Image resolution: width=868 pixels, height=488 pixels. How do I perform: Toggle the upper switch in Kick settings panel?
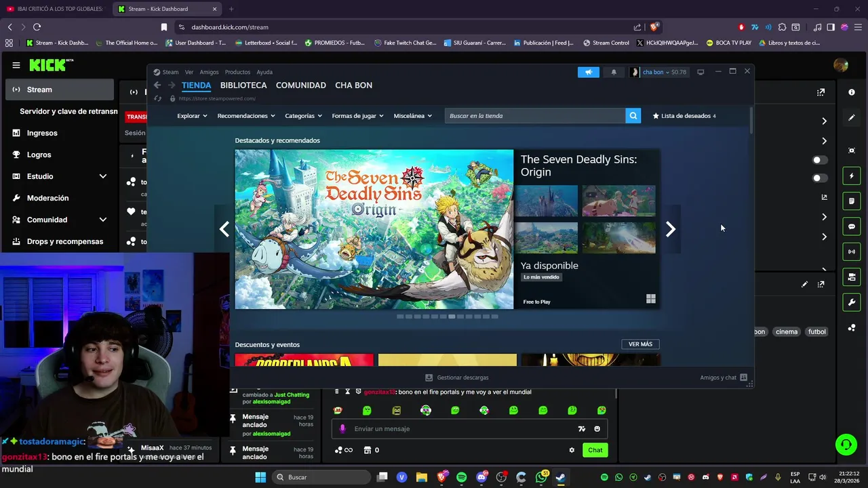click(820, 160)
